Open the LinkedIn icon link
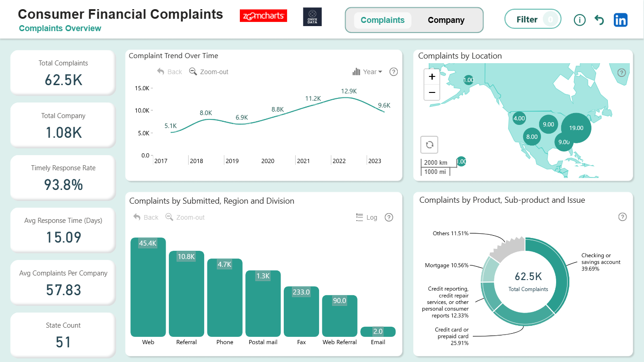 coord(620,20)
